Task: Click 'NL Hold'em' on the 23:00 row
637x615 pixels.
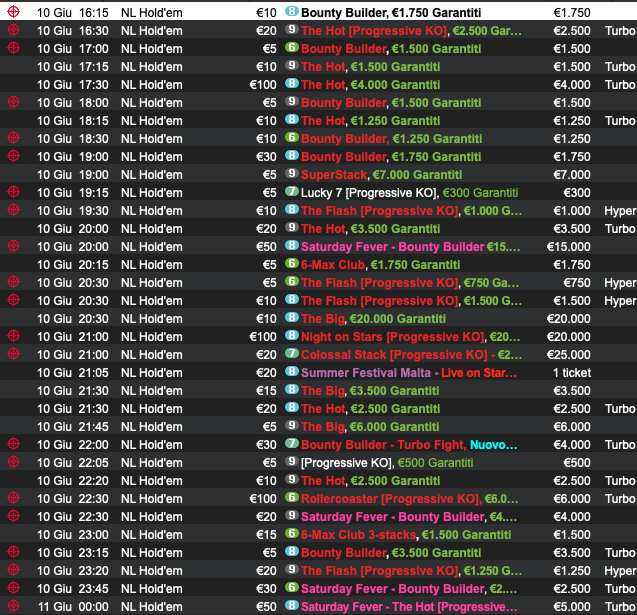Action: point(152,535)
